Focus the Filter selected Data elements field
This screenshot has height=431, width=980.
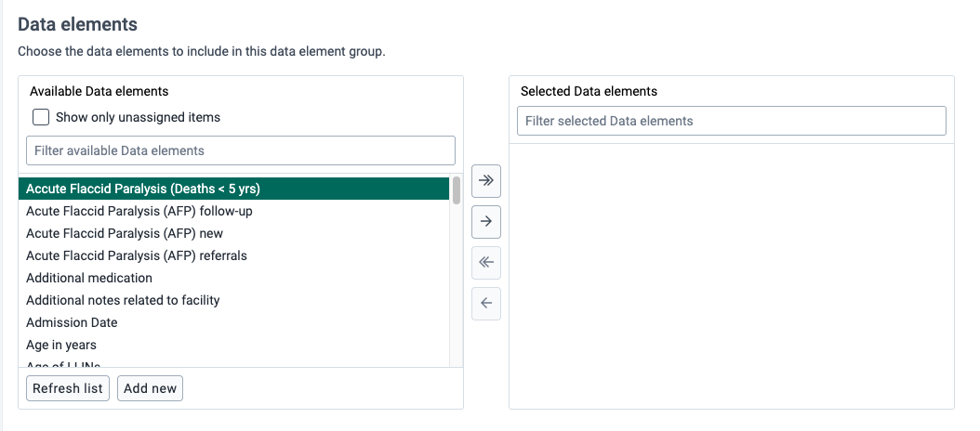tap(731, 121)
